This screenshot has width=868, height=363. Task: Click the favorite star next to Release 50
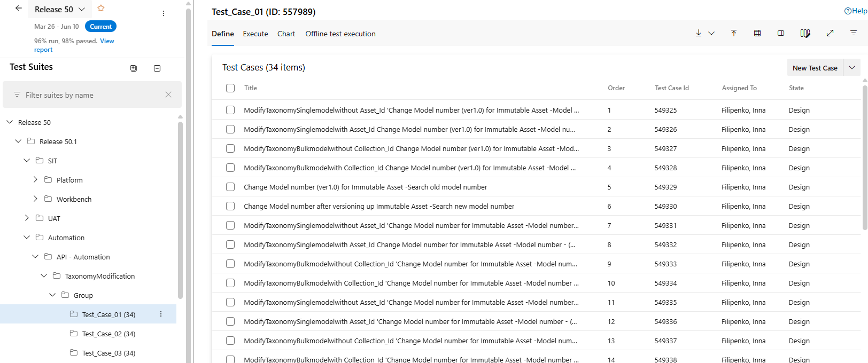coord(101,9)
